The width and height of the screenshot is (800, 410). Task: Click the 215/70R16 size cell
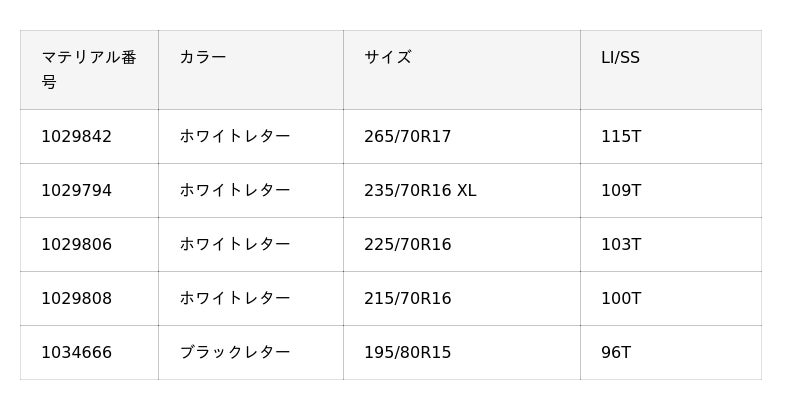408,299
